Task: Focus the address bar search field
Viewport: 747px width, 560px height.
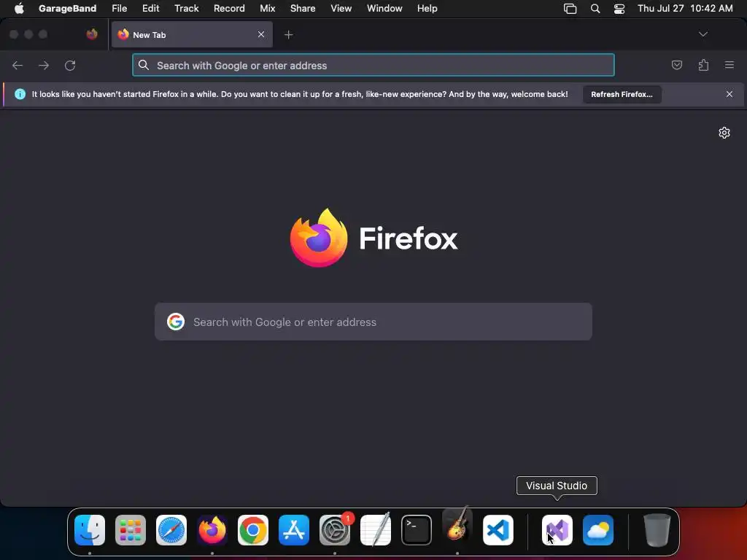Action: (373, 65)
